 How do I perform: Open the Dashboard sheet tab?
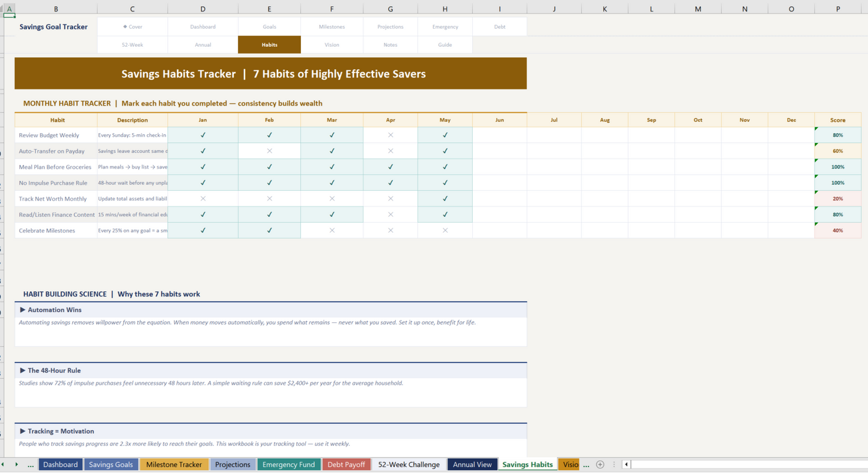60,465
